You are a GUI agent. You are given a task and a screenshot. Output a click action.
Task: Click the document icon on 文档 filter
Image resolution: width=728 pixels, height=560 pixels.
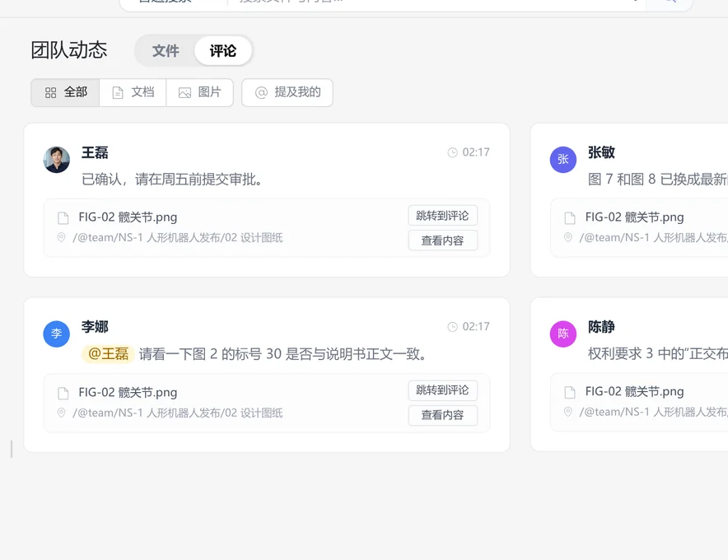pyautogui.click(x=118, y=93)
